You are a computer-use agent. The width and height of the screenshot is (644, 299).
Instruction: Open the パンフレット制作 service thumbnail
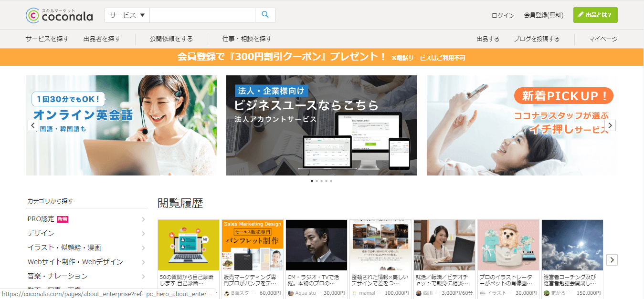[253, 245]
